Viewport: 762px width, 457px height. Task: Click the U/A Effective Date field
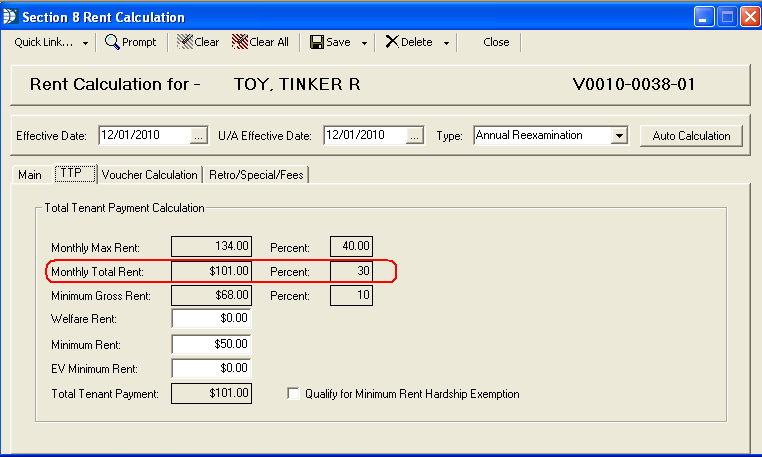(365, 135)
